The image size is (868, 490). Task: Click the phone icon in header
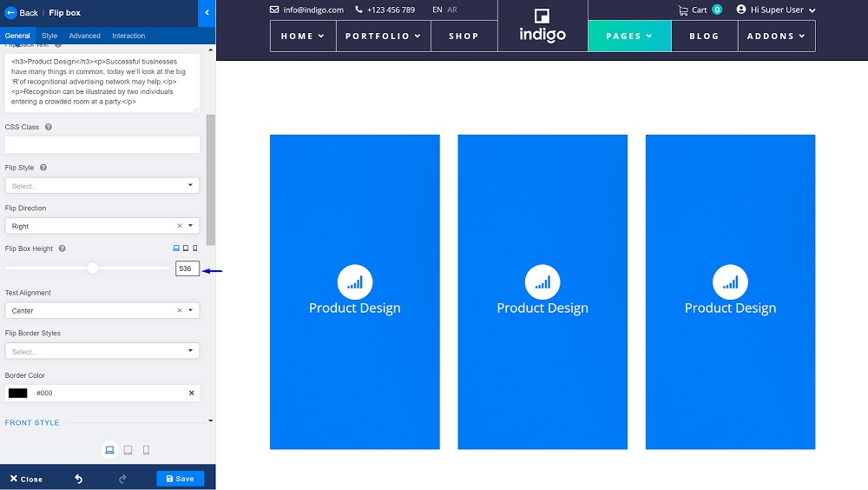tap(358, 10)
